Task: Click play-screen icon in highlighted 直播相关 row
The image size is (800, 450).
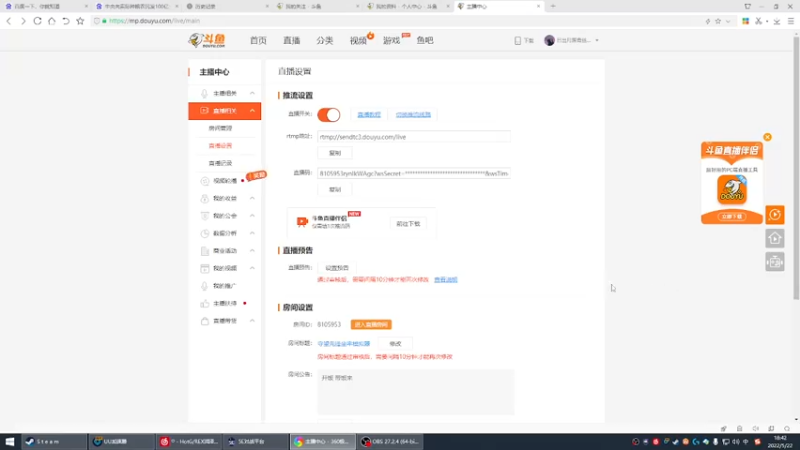Action: (204, 111)
